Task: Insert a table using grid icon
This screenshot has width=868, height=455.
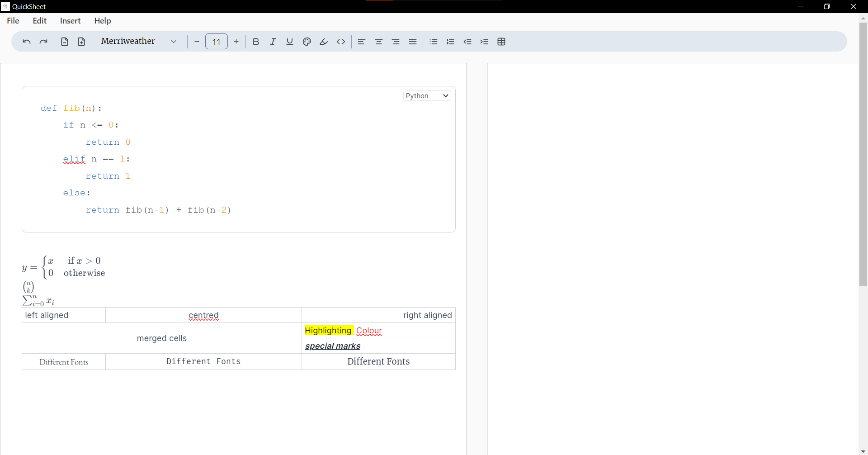Action: tap(501, 42)
